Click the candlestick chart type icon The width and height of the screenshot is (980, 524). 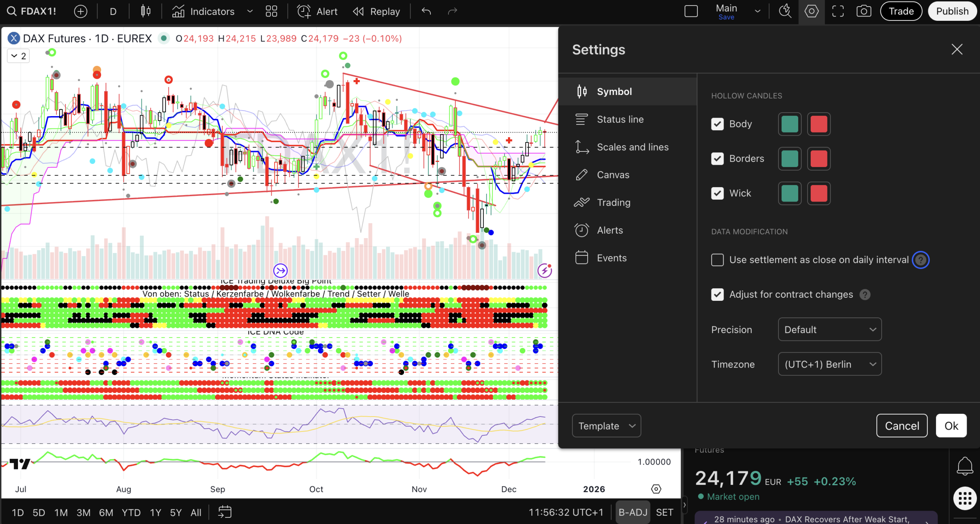point(145,11)
